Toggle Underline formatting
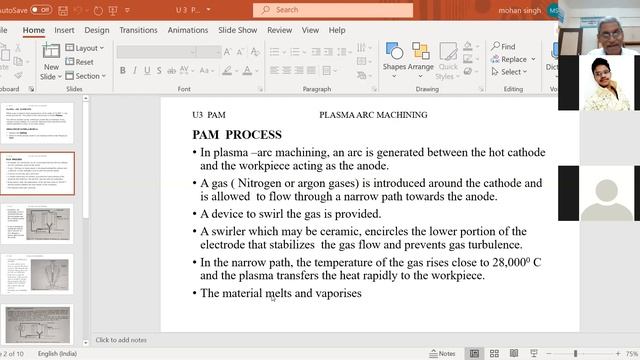 (147, 71)
